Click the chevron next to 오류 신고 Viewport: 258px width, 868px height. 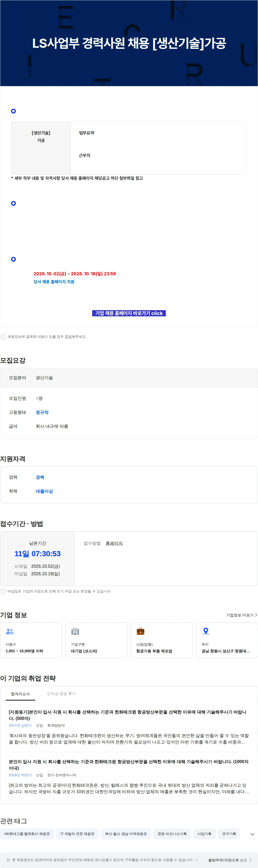250,860
